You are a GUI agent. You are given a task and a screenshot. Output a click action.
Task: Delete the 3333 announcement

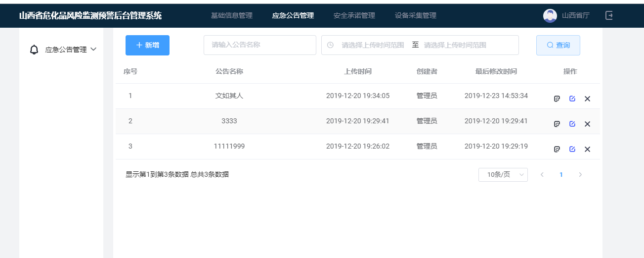pos(587,124)
